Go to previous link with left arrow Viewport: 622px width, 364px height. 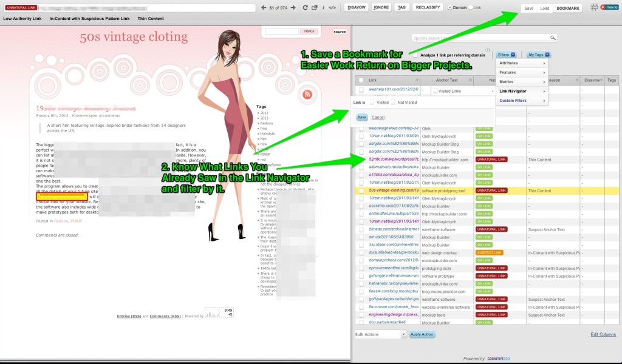tap(264, 7)
